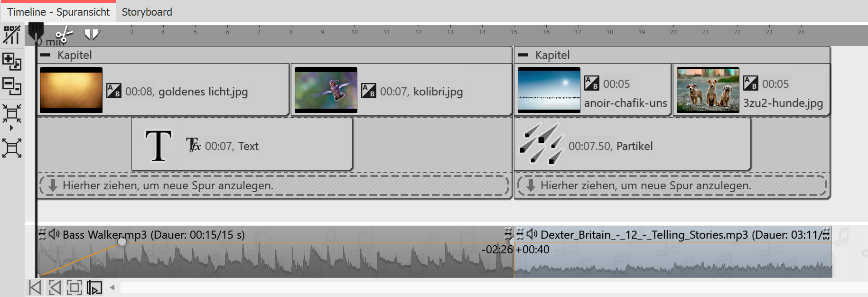
Task: Click the split marker icon beside scissors
Action: tap(91, 34)
